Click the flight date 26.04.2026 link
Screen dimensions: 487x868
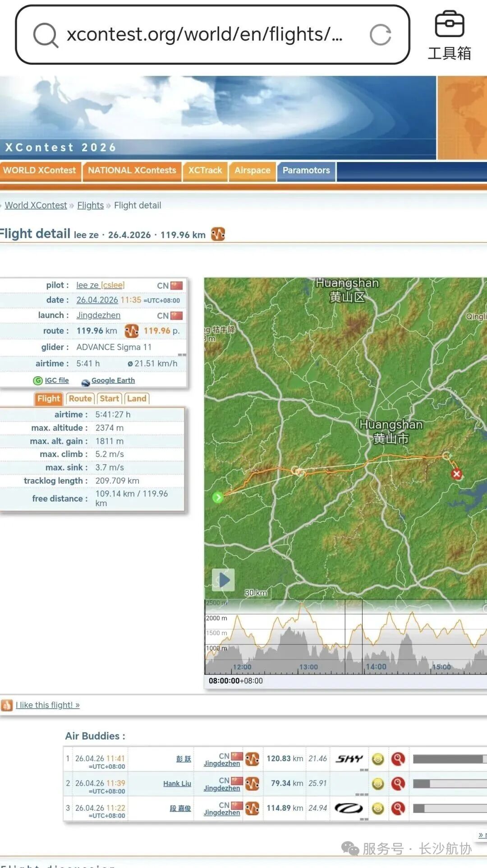[x=97, y=300]
